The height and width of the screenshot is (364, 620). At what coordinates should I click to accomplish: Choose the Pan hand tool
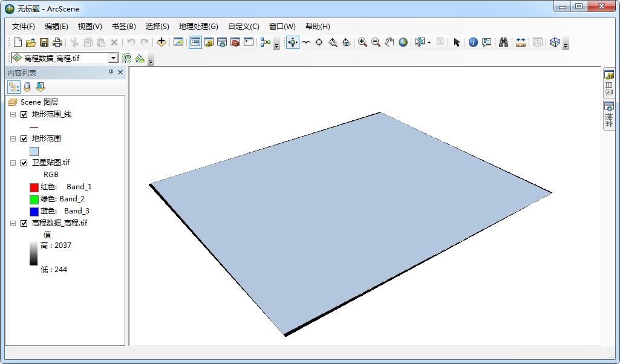coord(389,42)
